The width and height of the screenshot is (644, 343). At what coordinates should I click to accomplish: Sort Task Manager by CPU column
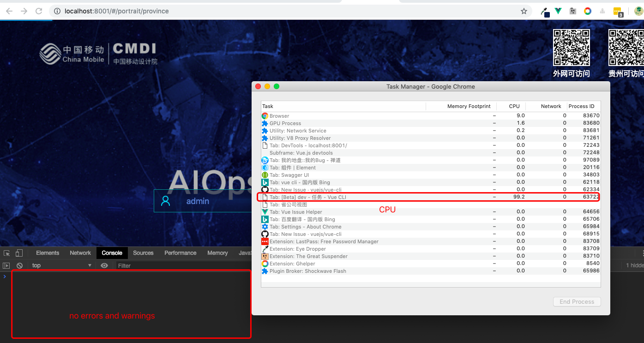pos(512,106)
